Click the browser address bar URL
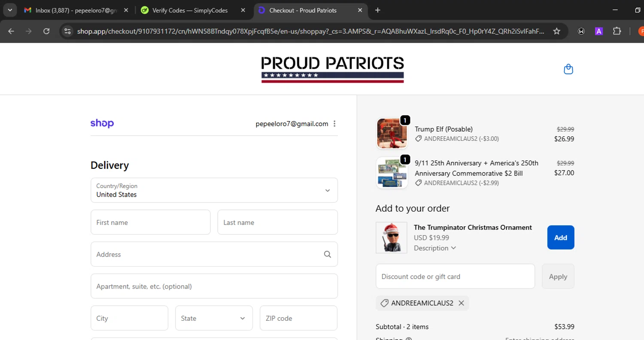The width and height of the screenshot is (644, 340). pyautogui.click(x=311, y=31)
